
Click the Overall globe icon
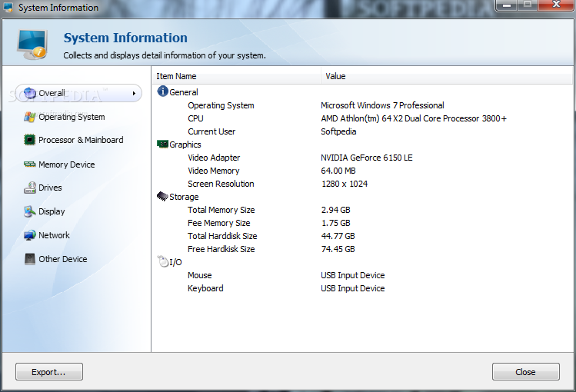[30, 93]
